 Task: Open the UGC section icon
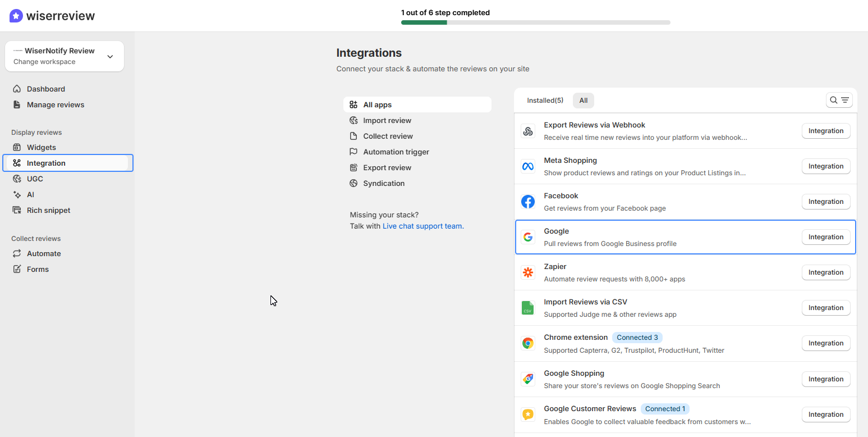pos(17,179)
